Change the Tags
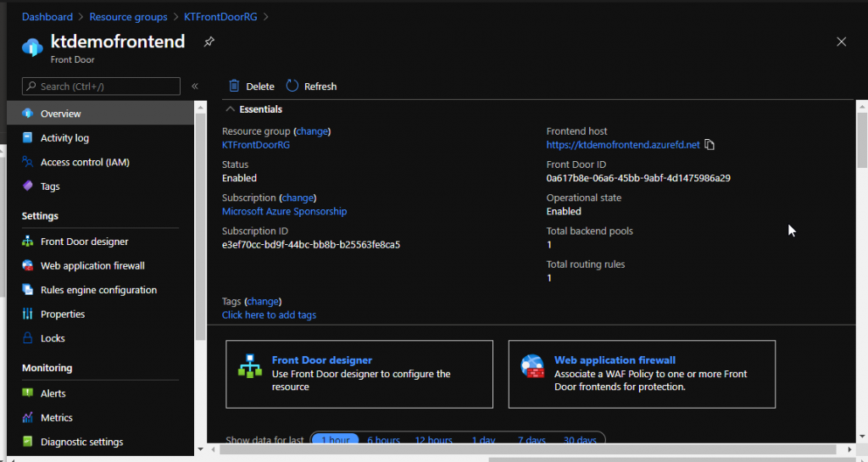The width and height of the screenshot is (868, 462). tap(263, 301)
